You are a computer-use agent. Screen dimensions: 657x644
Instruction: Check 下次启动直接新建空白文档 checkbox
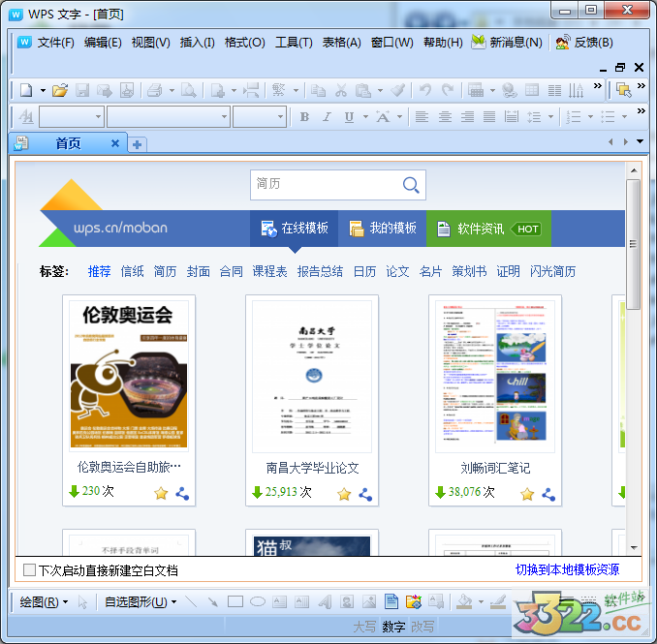29,569
